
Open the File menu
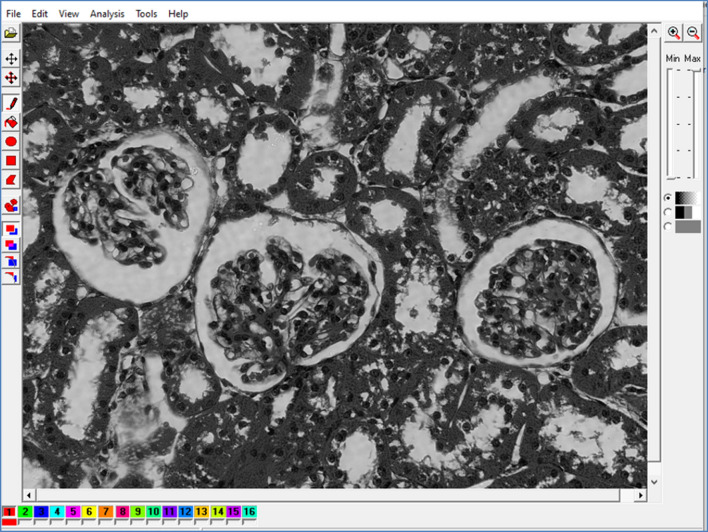(13, 14)
